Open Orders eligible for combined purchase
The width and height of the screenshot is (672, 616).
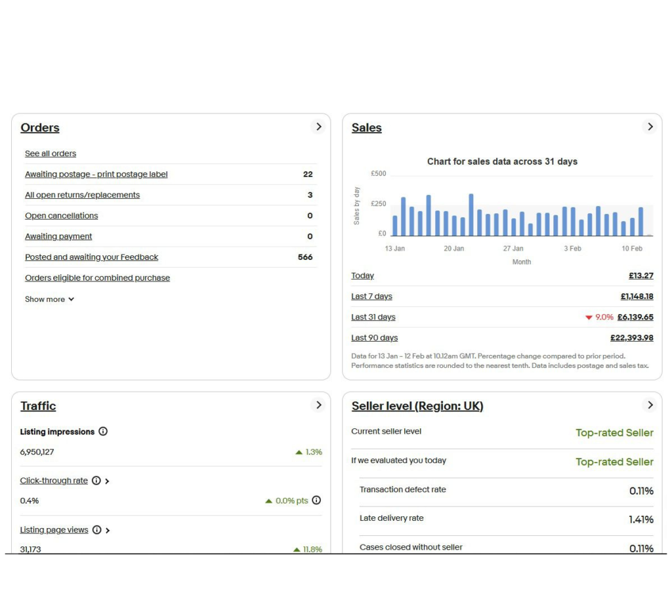pyautogui.click(x=97, y=277)
